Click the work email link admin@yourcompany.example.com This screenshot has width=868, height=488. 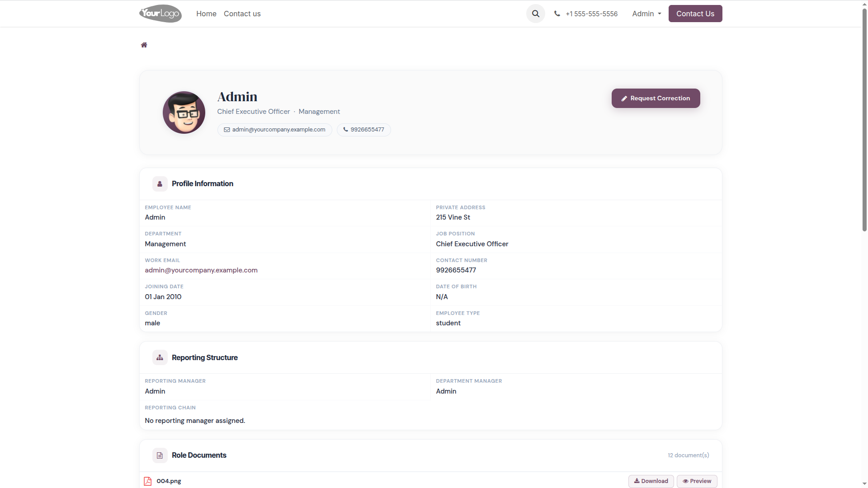tap(201, 270)
